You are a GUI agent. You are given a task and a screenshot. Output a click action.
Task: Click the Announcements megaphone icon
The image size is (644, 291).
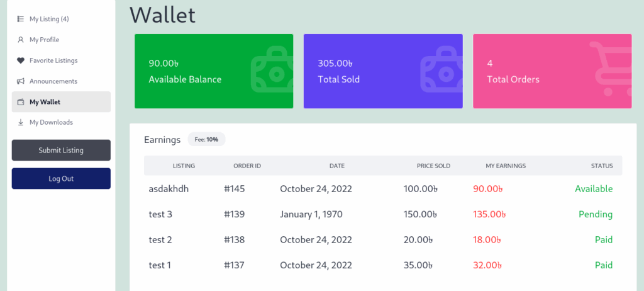(x=21, y=81)
